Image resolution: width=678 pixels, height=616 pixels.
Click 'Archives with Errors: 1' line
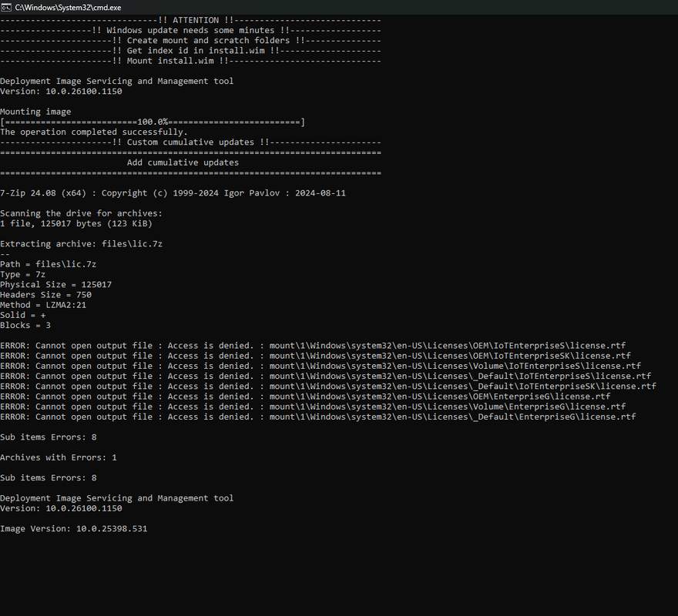point(59,457)
